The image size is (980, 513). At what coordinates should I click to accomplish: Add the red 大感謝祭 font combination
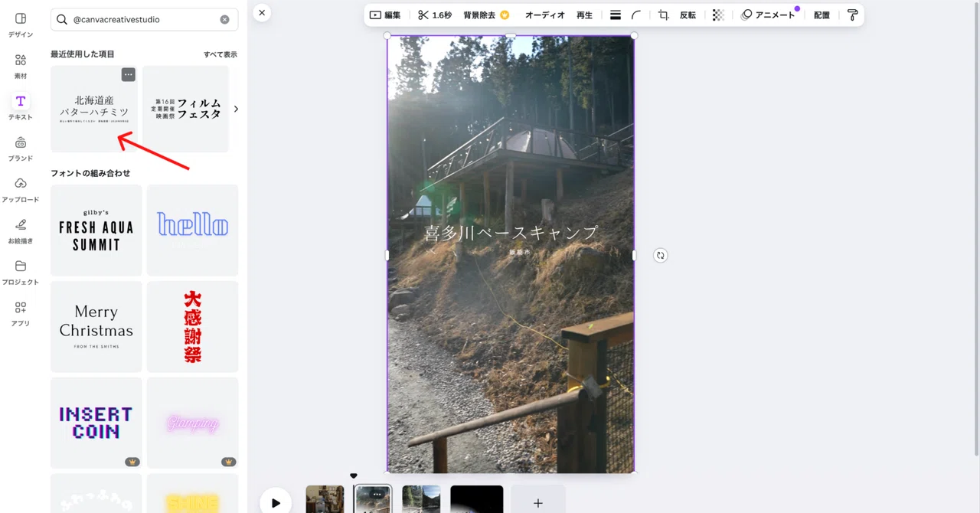[x=192, y=326]
